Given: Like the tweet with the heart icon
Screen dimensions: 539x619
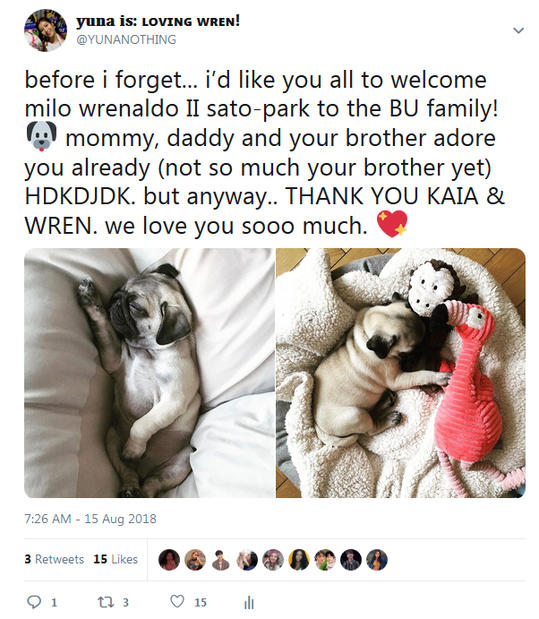Looking at the screenshot, I should click(x=177, y=601).
